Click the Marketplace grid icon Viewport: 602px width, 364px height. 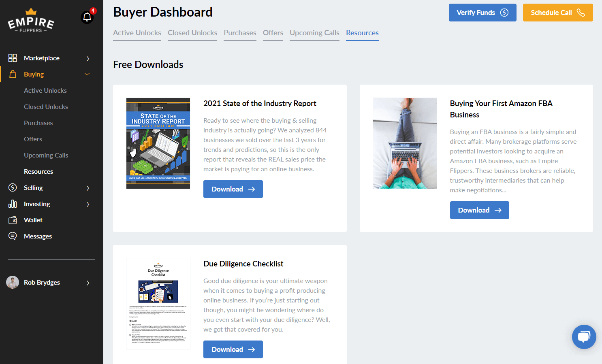13,58
